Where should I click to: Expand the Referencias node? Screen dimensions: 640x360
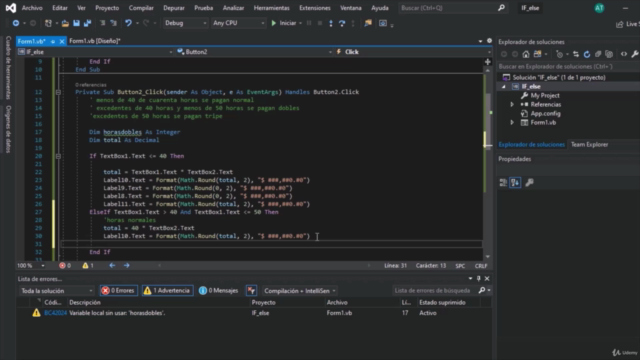tap(512, 104)
